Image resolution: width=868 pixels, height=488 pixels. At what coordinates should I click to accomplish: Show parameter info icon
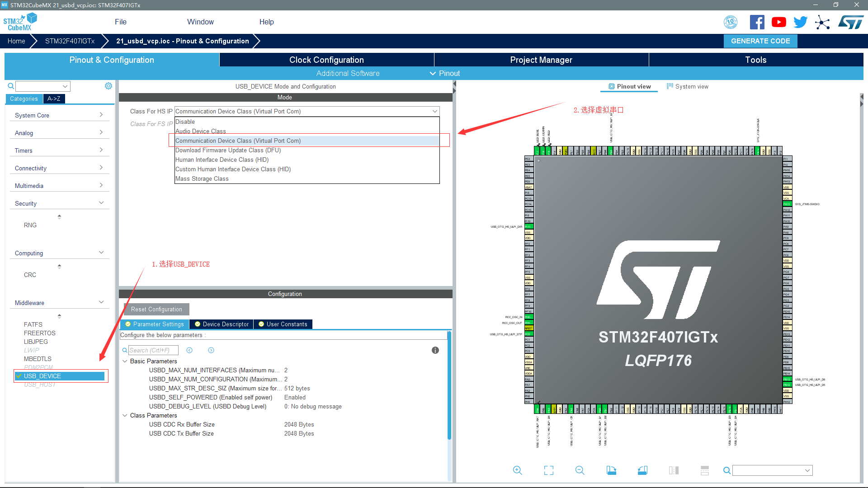tap(435, 350)
